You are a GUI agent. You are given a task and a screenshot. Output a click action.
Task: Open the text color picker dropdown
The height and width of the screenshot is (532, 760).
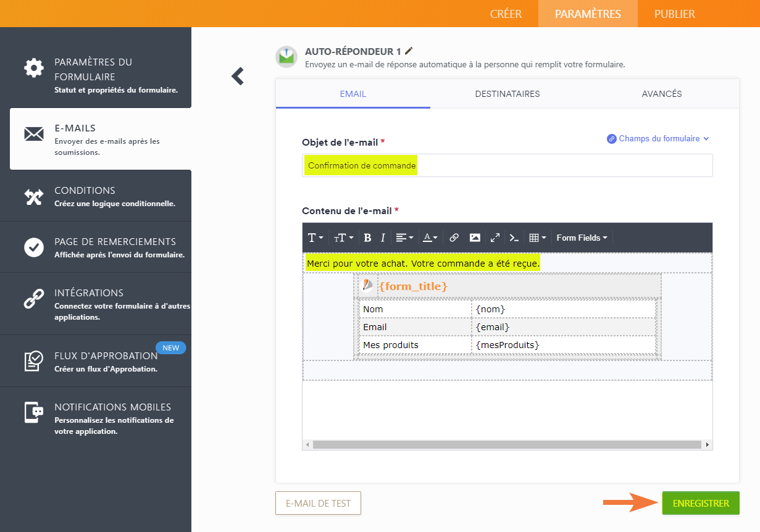[430, 238]
